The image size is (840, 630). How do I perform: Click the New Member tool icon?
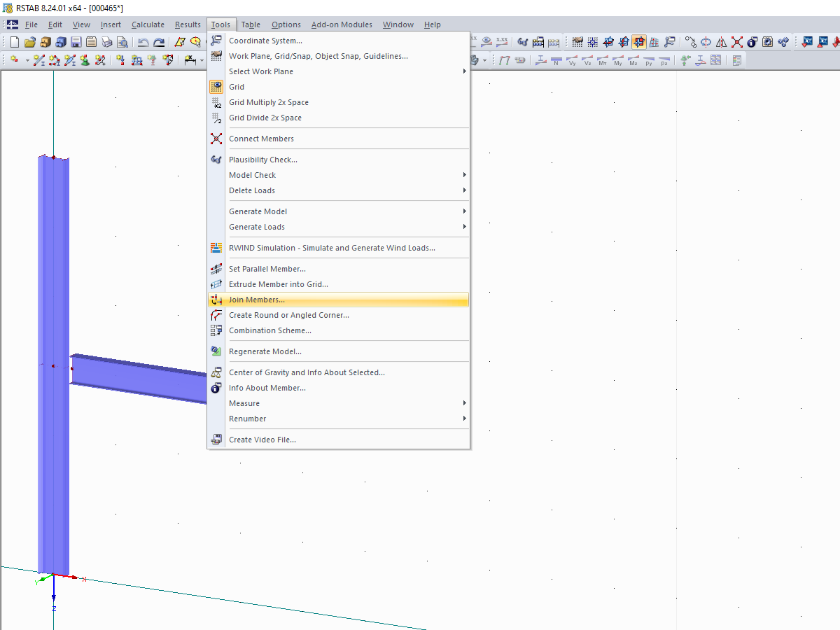(39, 60)
